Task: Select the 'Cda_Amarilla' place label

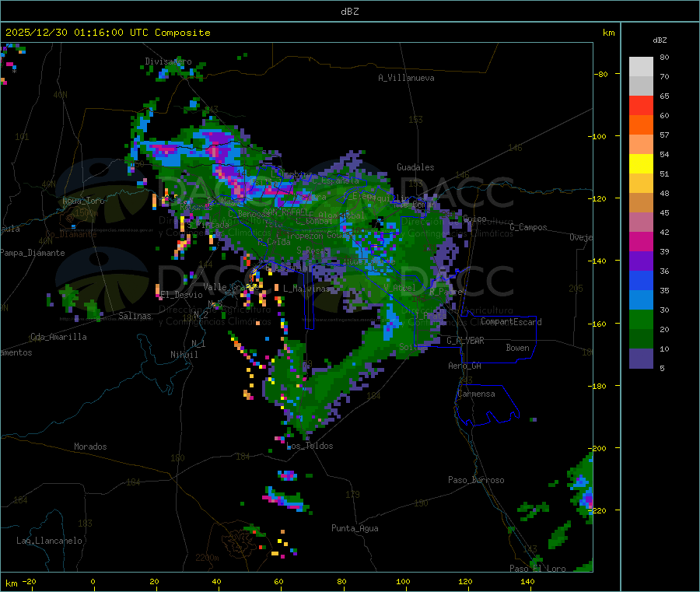Action: (58, 337)
